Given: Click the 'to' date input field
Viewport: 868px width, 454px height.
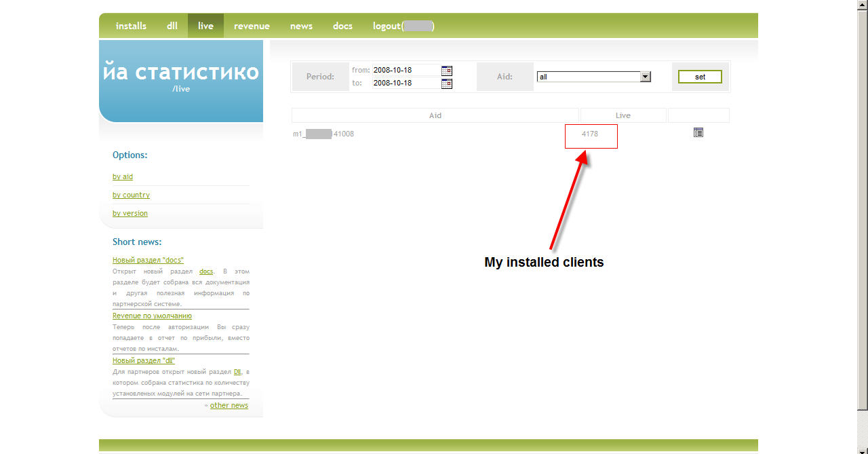Looking at the screenshot, I should 406,83.
